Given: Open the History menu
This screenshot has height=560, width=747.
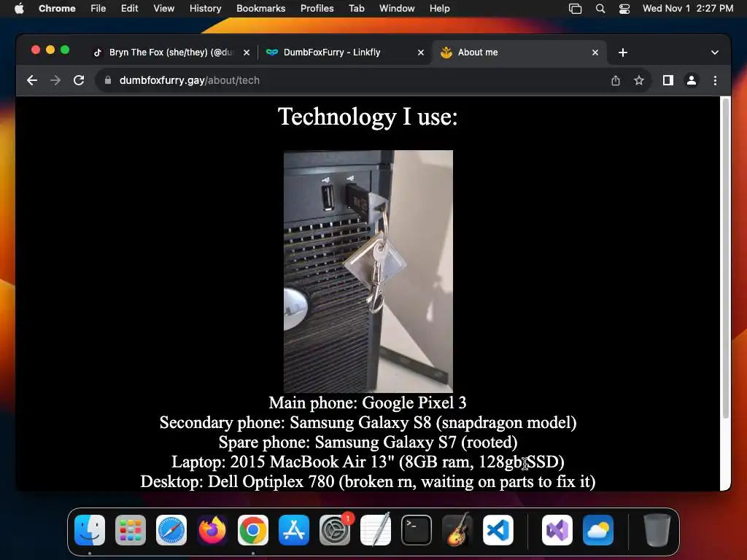Looking at the screenshot, I should click(205, 9).
